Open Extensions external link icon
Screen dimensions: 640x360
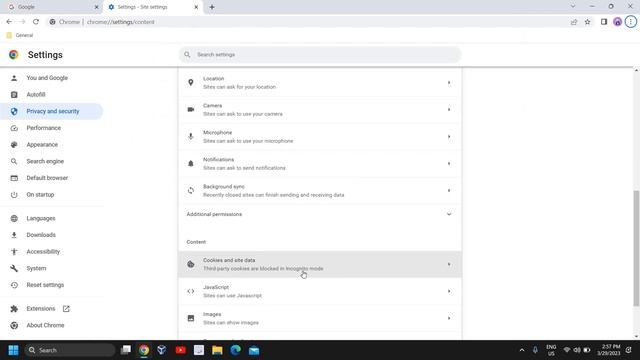coord(66,309)
